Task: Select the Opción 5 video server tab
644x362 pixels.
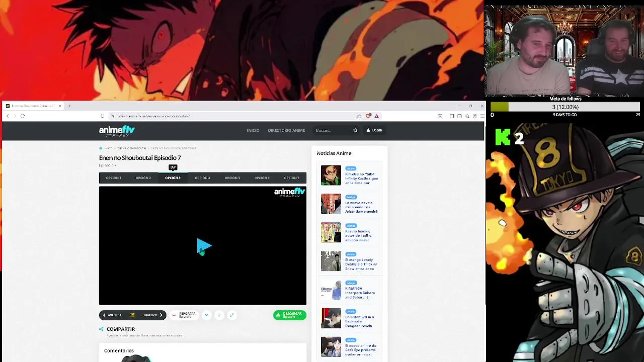Action: tap(232, 178)
